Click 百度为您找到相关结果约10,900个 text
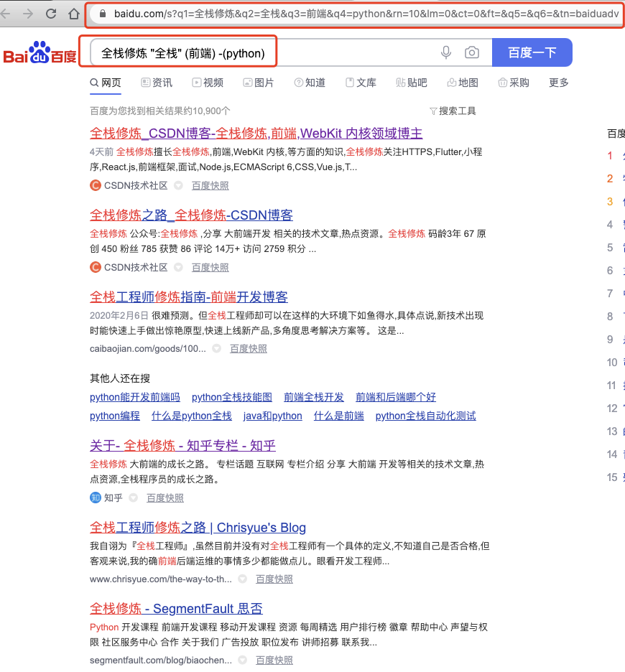625x672 pixels. tap(160, 111)
